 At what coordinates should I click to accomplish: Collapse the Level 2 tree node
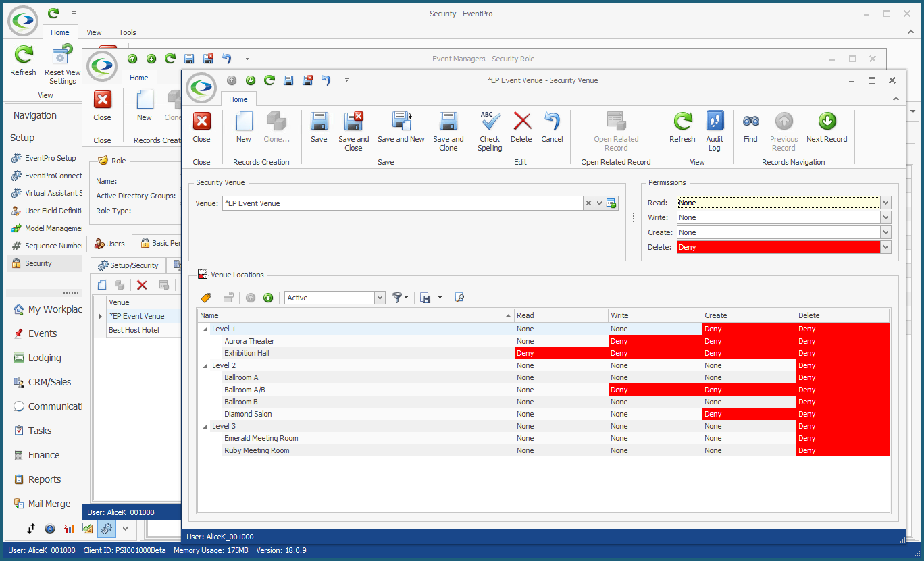pos(205,366)
